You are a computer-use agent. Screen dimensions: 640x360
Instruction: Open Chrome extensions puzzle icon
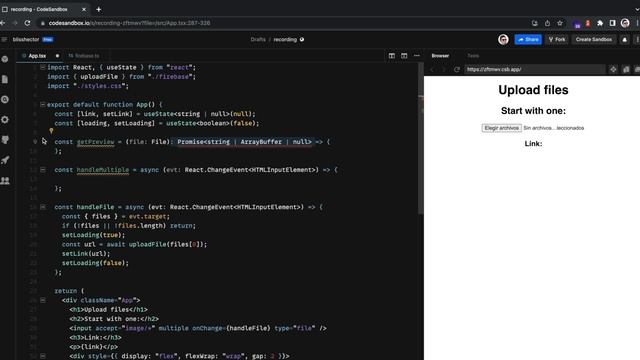click(x=600, y=23)
